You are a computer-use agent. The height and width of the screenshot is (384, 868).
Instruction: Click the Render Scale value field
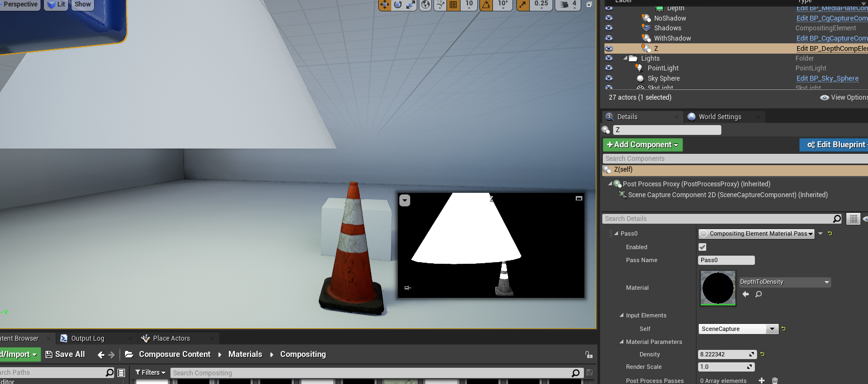pos(726,367)
